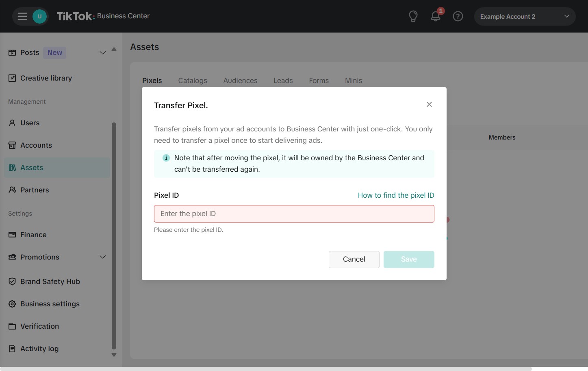Open the hamburger navigation menu
588x371 pixels.
tap(22, 16)
